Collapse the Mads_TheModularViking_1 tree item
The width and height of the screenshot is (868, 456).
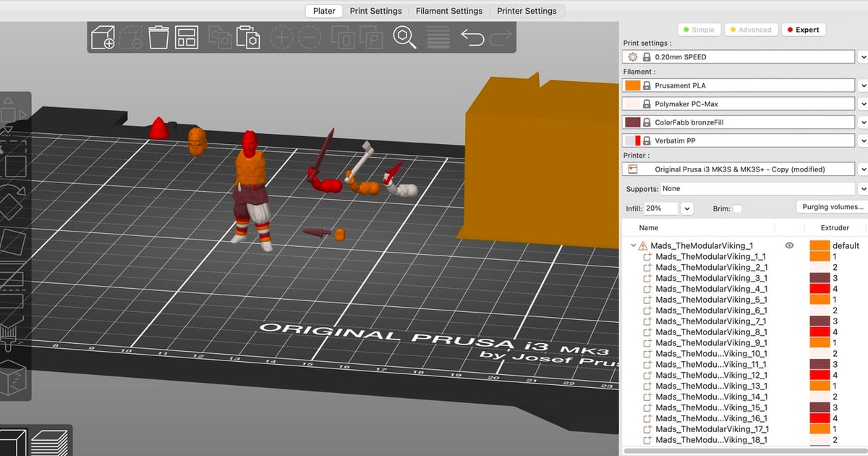[633, 245]
